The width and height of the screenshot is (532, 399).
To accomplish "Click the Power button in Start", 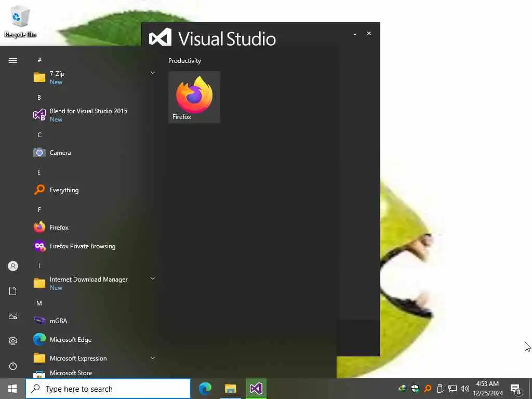I will (x=13, y=366).
